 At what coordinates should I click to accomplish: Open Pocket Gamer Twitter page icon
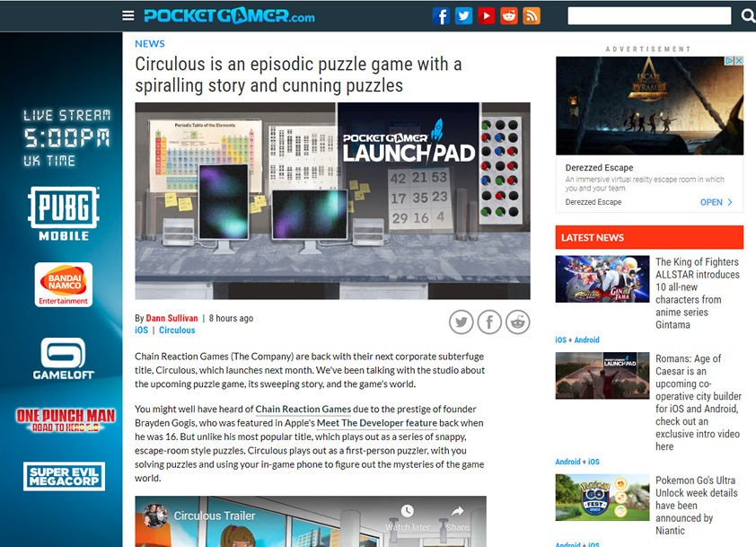(x=464, y=16)
